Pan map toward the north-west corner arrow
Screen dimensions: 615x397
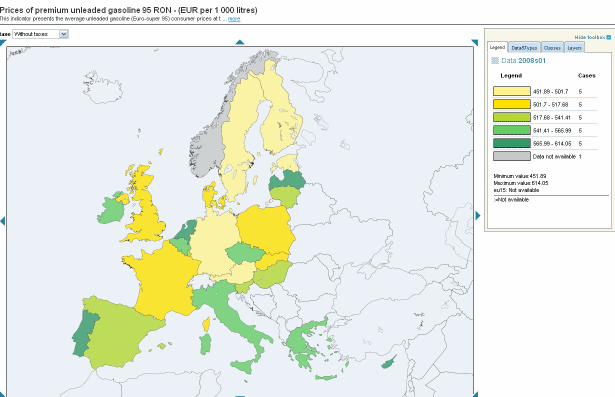(x=3, y=43)
